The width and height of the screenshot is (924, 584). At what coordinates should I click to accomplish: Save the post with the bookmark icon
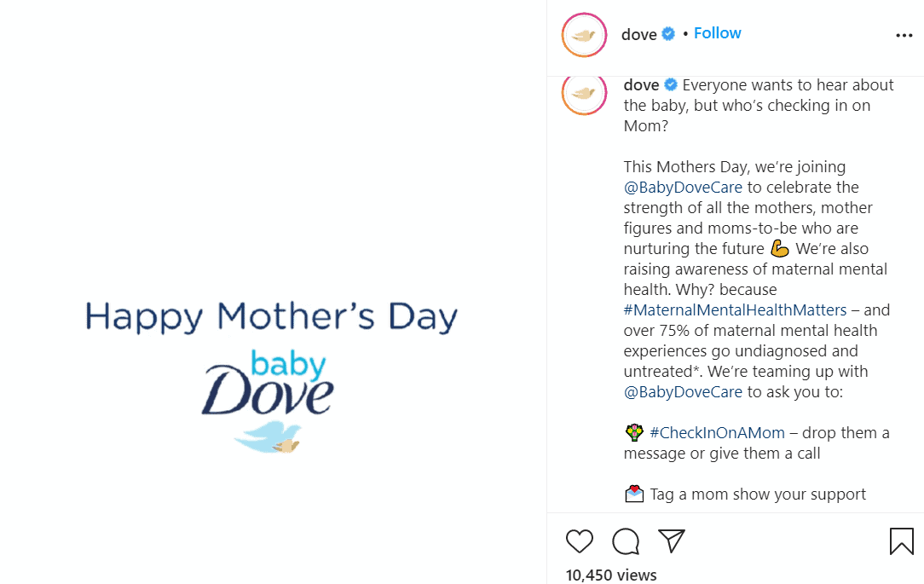pos(902,541)
